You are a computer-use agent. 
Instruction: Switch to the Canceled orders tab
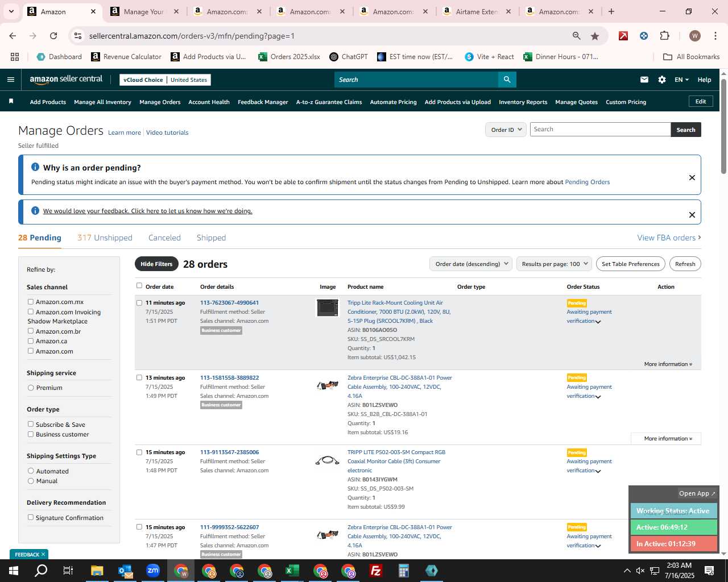pyautogui.click(x=164, y=238)
